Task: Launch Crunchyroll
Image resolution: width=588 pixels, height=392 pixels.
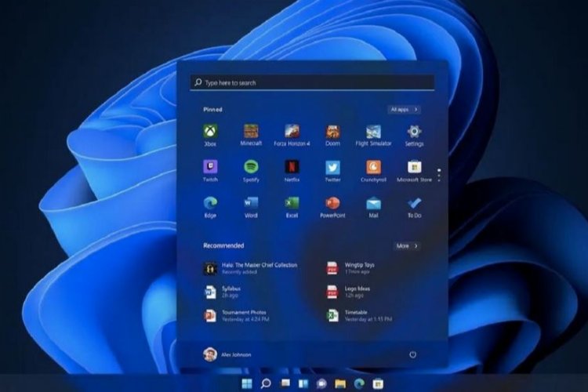Action: point(373,171)
